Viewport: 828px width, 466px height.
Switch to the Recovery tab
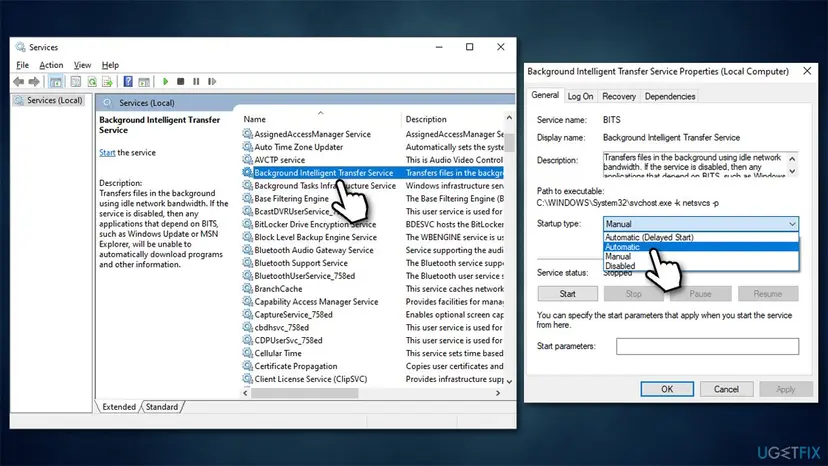click(619, 96)
